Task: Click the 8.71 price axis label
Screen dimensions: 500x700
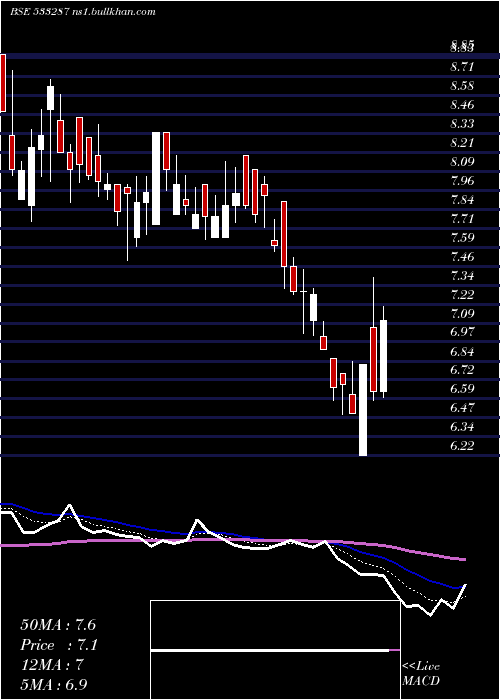Action: [x=462, y=67]
